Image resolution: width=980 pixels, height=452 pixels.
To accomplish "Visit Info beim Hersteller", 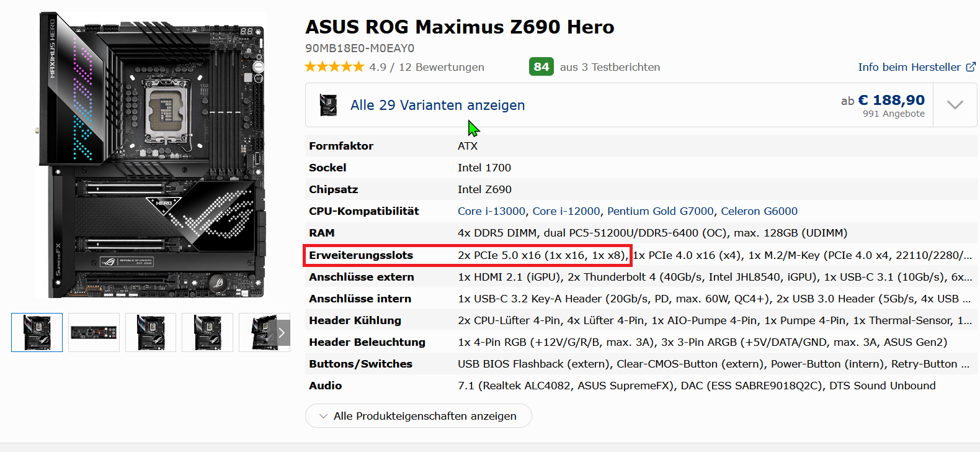I will (909, 67).
